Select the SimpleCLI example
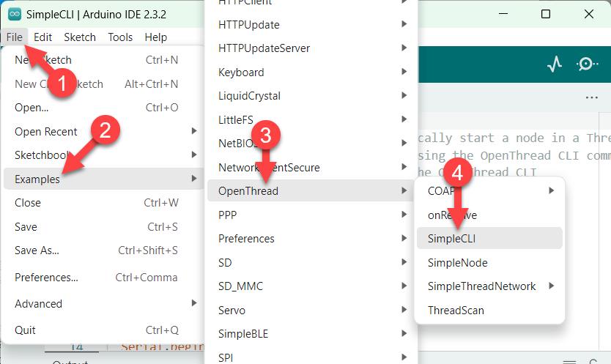Screen dimensions: 611x364 tap(452, 238)
